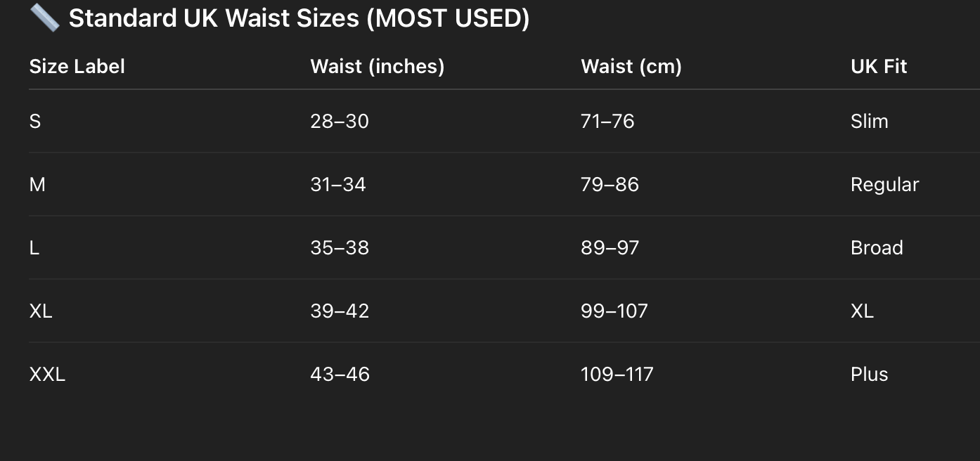Click the Broad fit cell

coord(877,248)
